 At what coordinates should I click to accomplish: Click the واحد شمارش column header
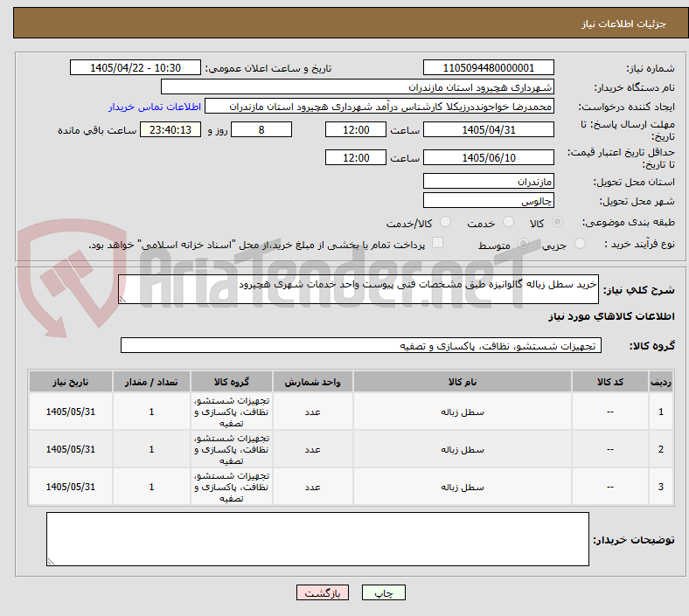pos(312,382)
